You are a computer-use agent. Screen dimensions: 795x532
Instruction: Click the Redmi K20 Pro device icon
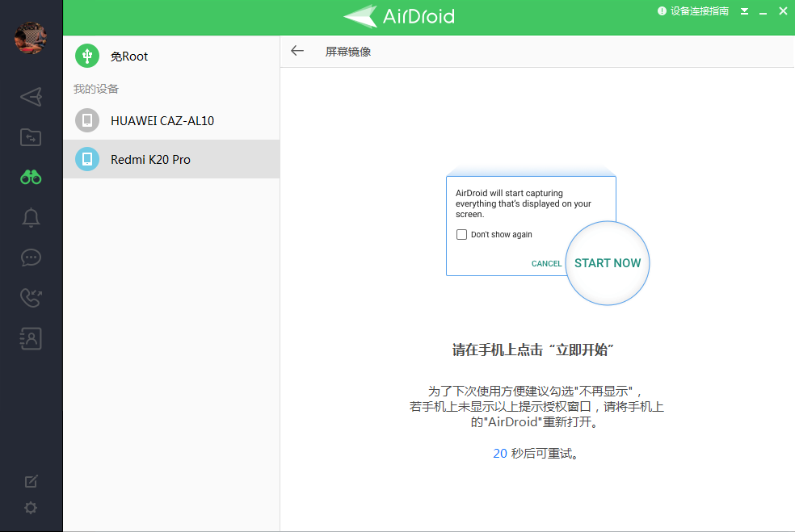87,159
